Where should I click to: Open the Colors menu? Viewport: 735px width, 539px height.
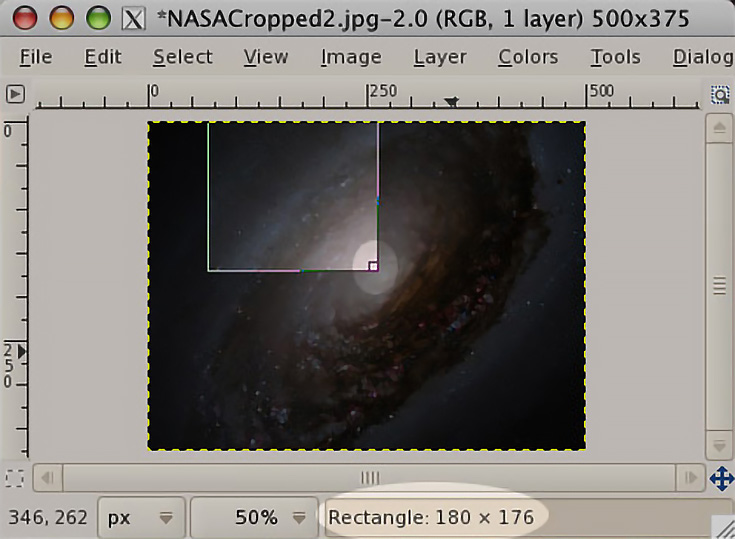click(x=528, y=57)
